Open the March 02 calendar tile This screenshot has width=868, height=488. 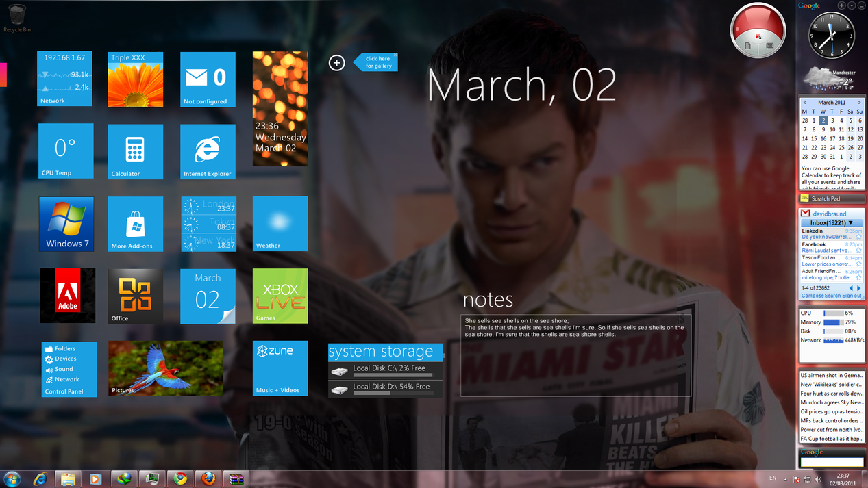(208, 296)
